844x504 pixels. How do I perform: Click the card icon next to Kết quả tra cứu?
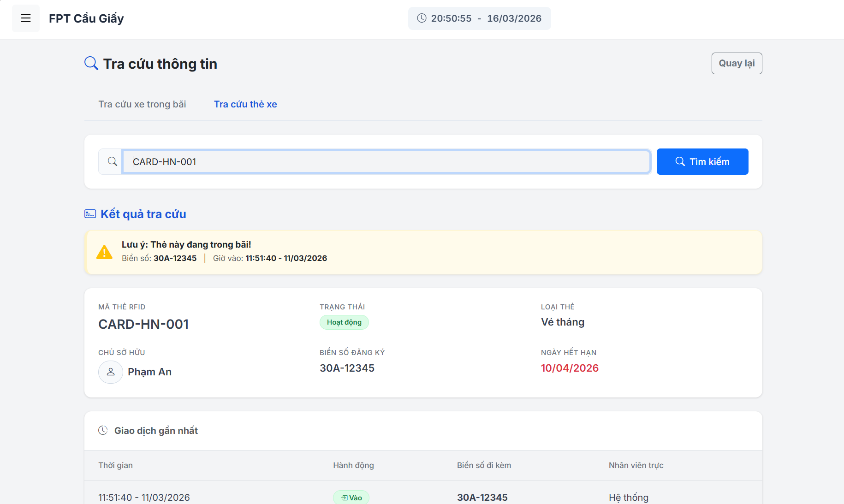[90, 214]
